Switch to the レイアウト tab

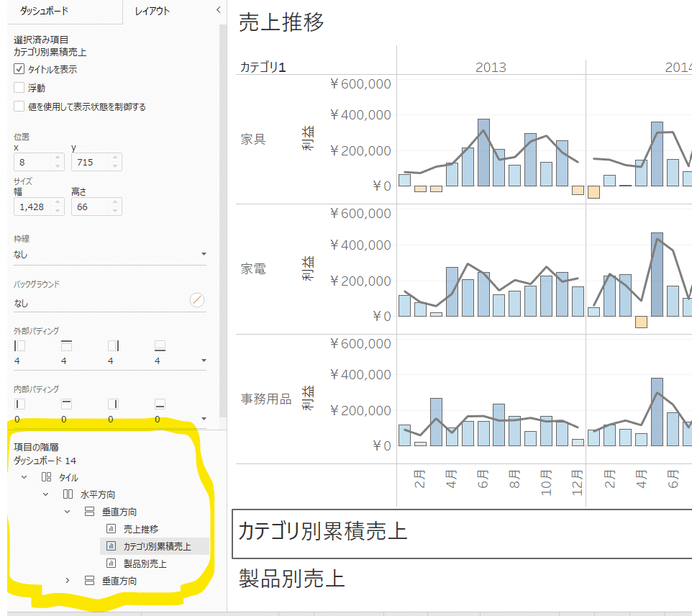(x=152, y=11)
